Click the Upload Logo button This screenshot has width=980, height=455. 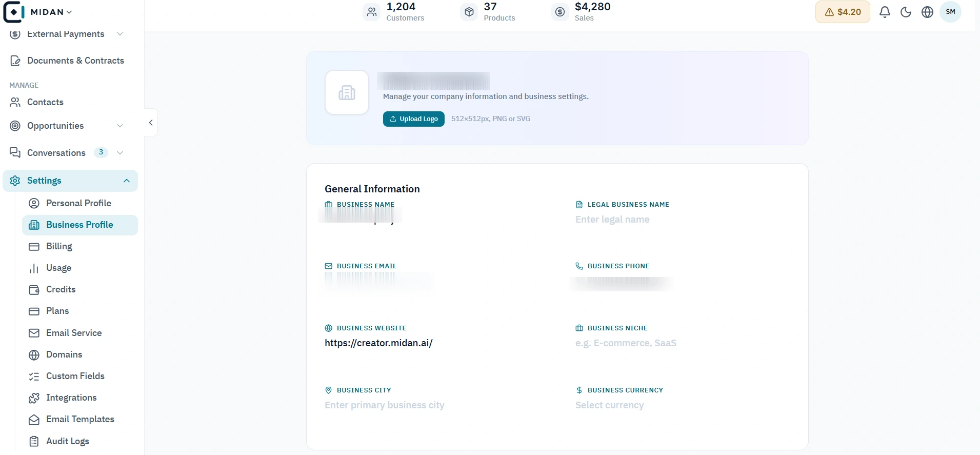413,118
